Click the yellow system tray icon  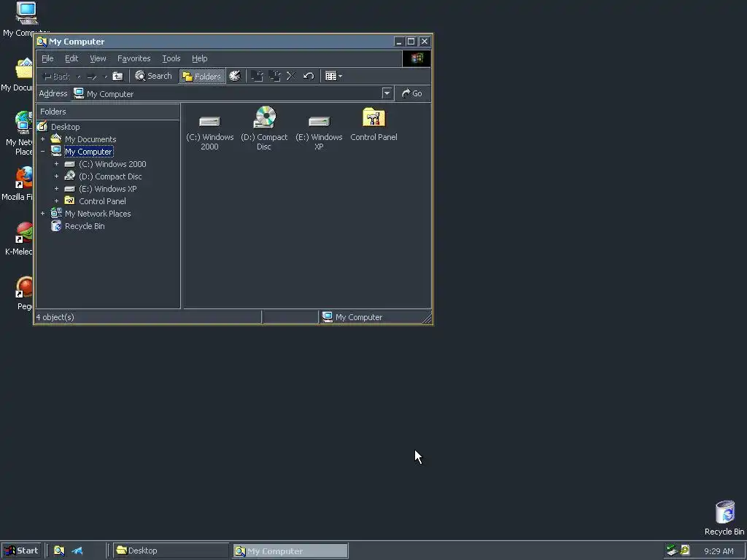[685, 551]
